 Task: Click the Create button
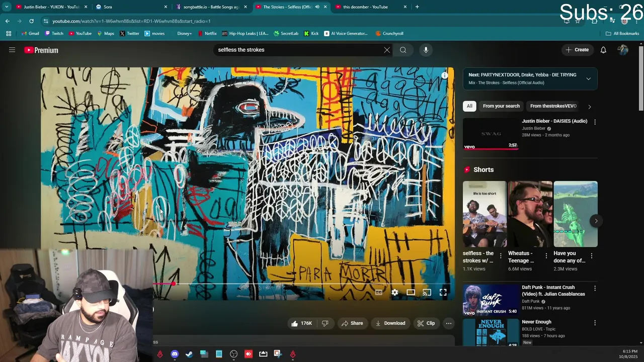(577, 50)
